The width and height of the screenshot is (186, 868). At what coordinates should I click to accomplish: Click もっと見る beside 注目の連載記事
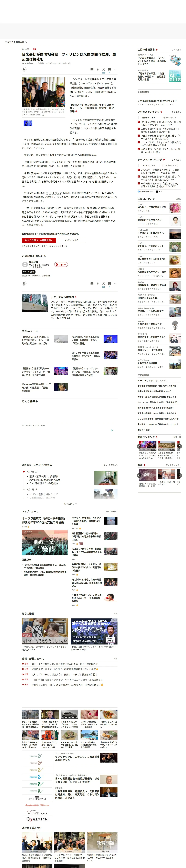tap(176, 49)
